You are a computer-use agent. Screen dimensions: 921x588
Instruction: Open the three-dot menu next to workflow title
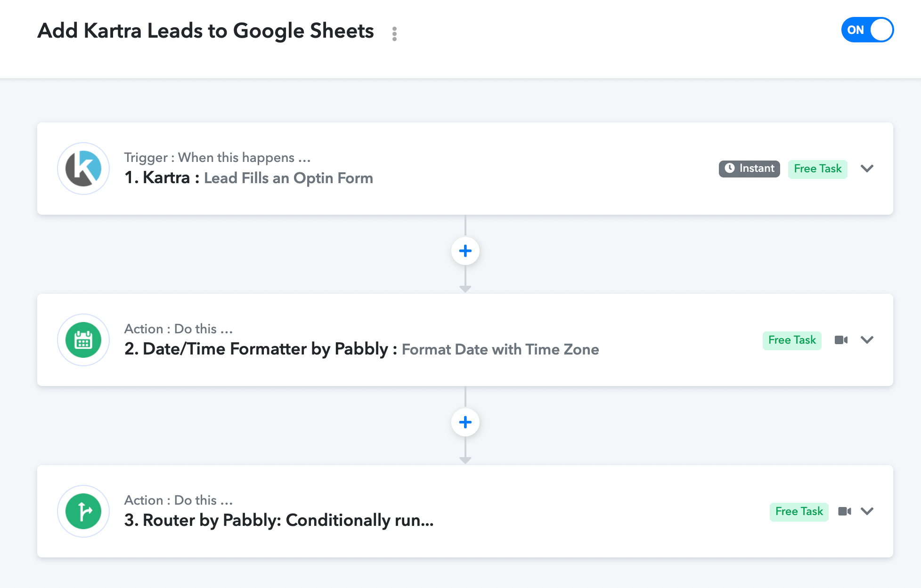coord(394,33)
